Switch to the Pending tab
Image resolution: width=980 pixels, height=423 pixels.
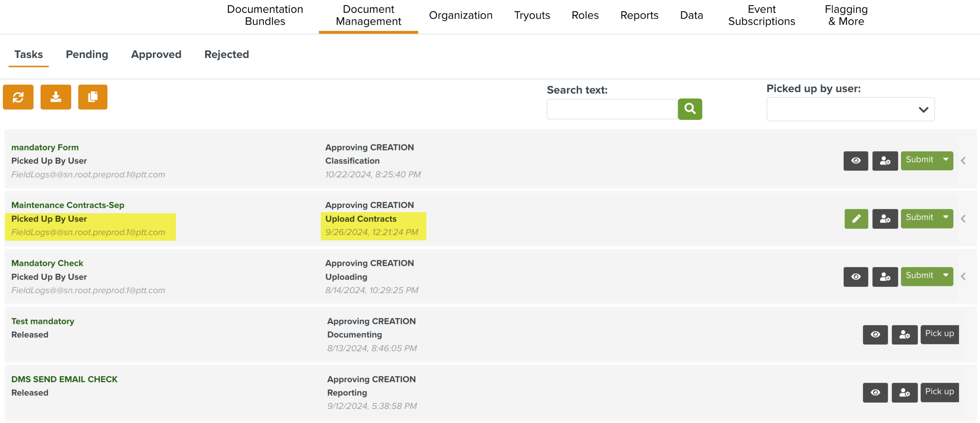87,54
